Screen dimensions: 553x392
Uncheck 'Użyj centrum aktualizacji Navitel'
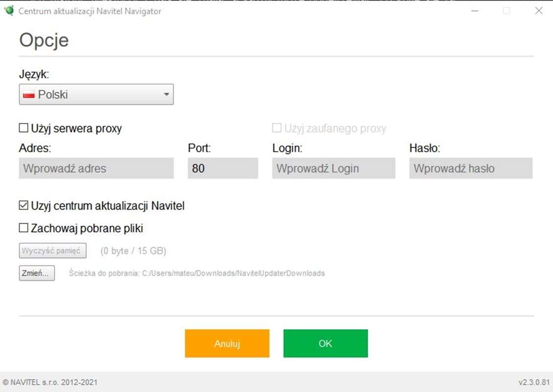pos(24,206)
